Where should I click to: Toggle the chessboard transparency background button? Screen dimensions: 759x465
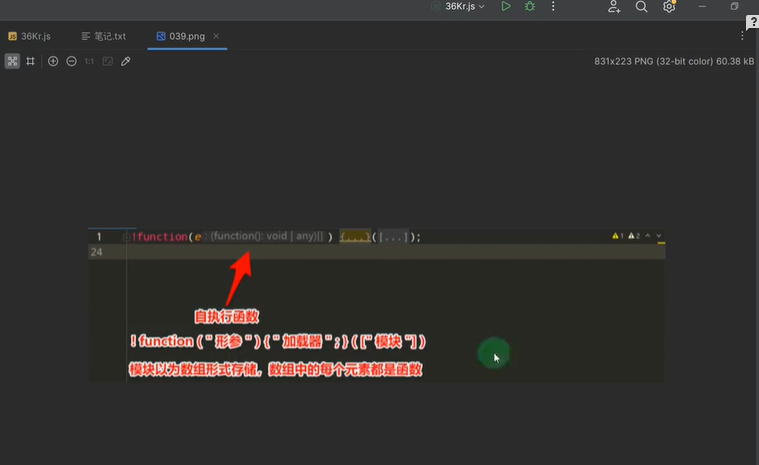point(12,61)
